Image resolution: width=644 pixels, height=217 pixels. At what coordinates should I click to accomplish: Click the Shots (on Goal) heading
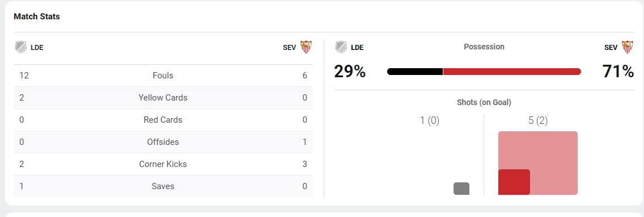coord(484,102)
